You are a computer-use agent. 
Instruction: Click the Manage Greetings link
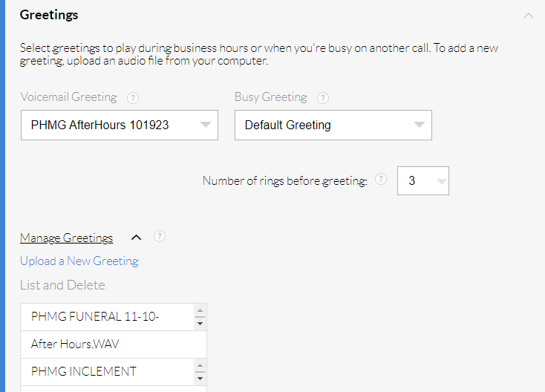click(66, 238)
